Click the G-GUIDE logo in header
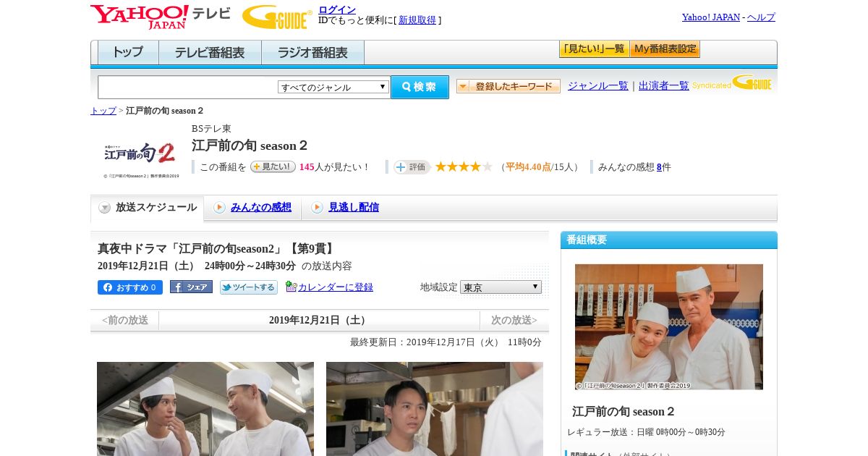Image resolution: width=868 pixels, height=456 pixels. 277,17
